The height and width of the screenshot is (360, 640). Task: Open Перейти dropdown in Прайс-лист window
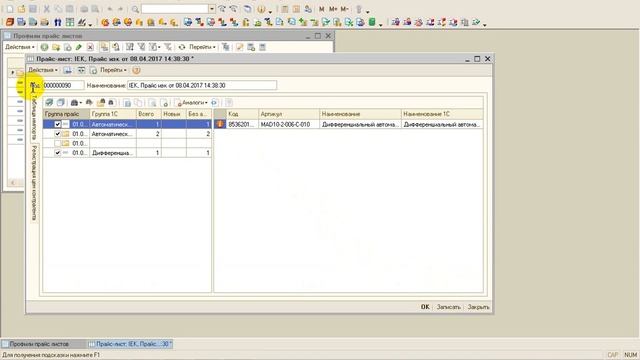click(x=113, y=70)
